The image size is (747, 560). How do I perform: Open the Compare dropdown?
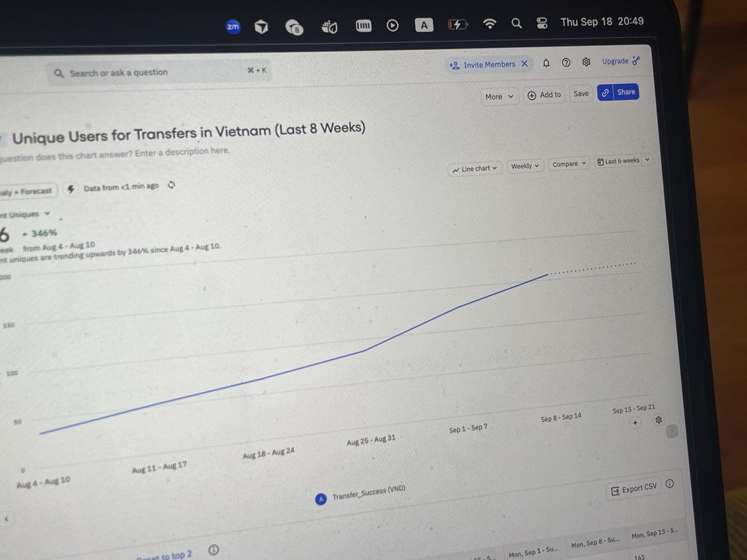(x=569, y=164)
